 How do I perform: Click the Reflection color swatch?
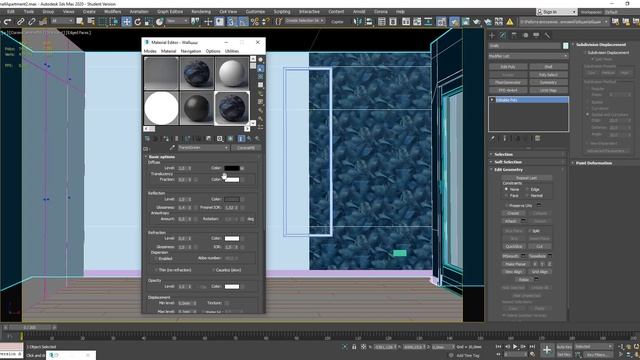click(x=231, y=199)
